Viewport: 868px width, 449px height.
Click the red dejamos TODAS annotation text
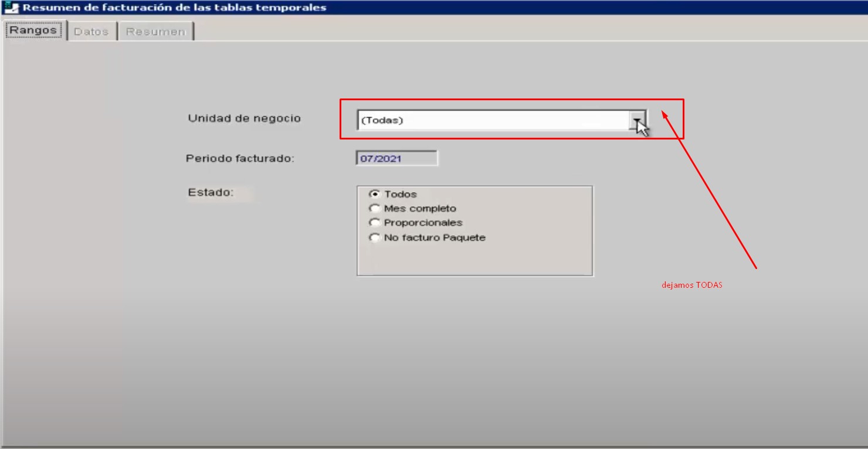691,285
